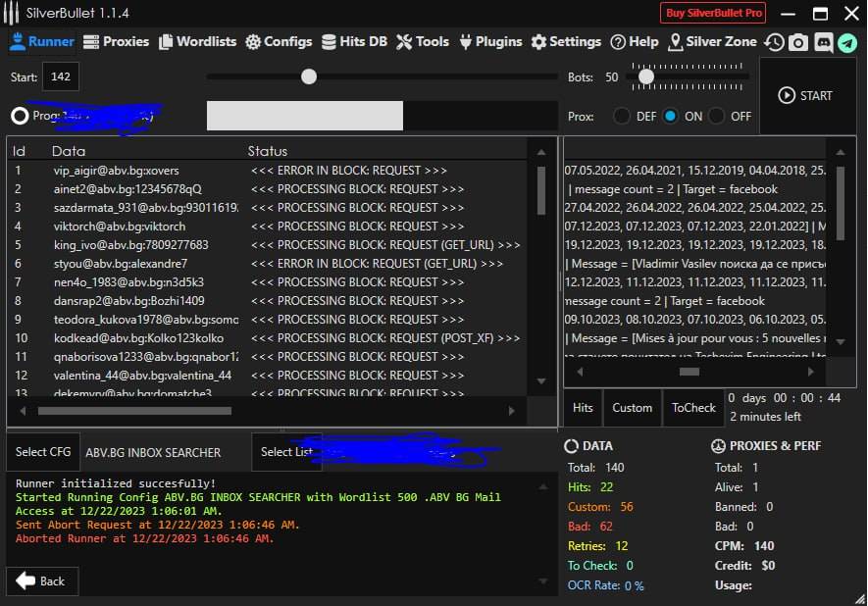Screen dimensions: 868x606
Task: Click the Hits DB database icon
Action: 327,42
